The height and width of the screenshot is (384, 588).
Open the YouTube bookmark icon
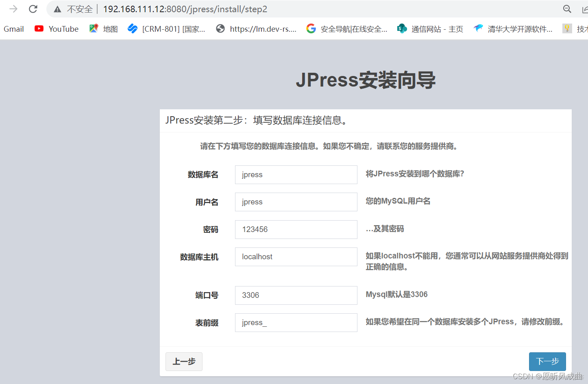pyautogui.click(x=39, y=28)
